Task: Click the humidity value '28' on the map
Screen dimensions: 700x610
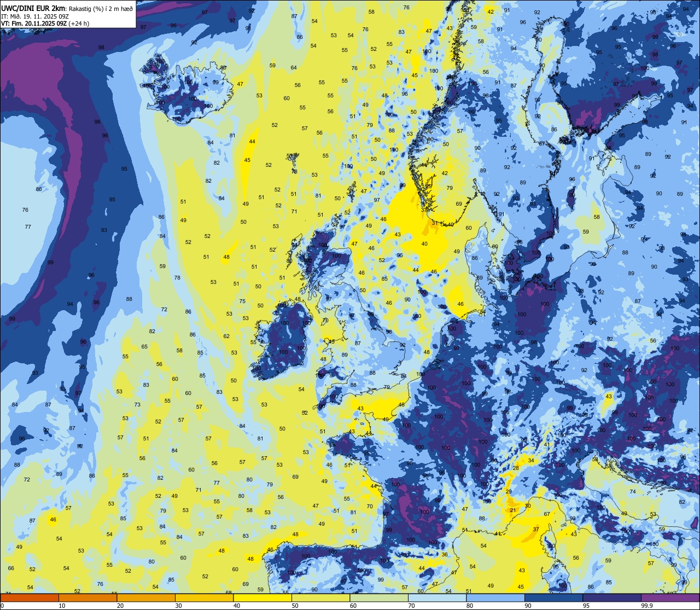Action: point(516,468)
